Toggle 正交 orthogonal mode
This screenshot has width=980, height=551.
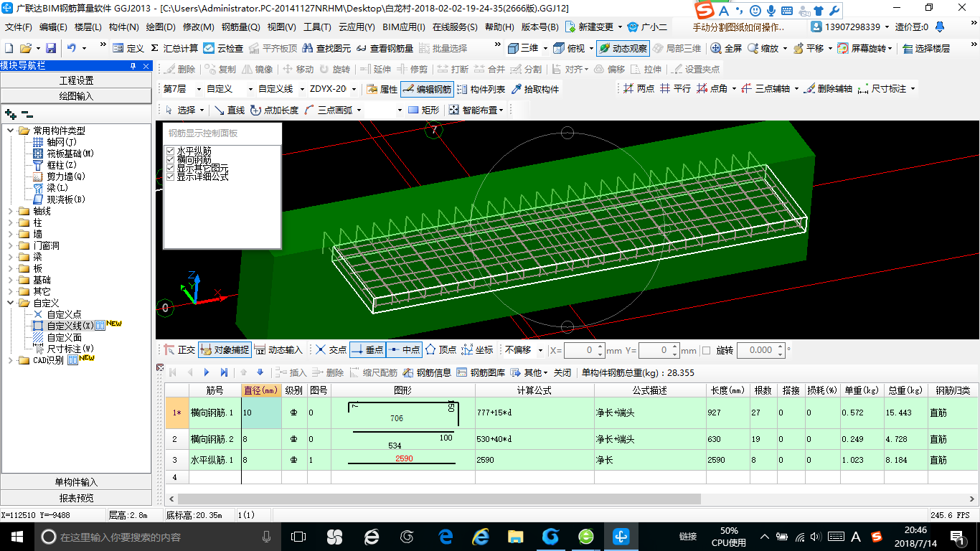179,349
